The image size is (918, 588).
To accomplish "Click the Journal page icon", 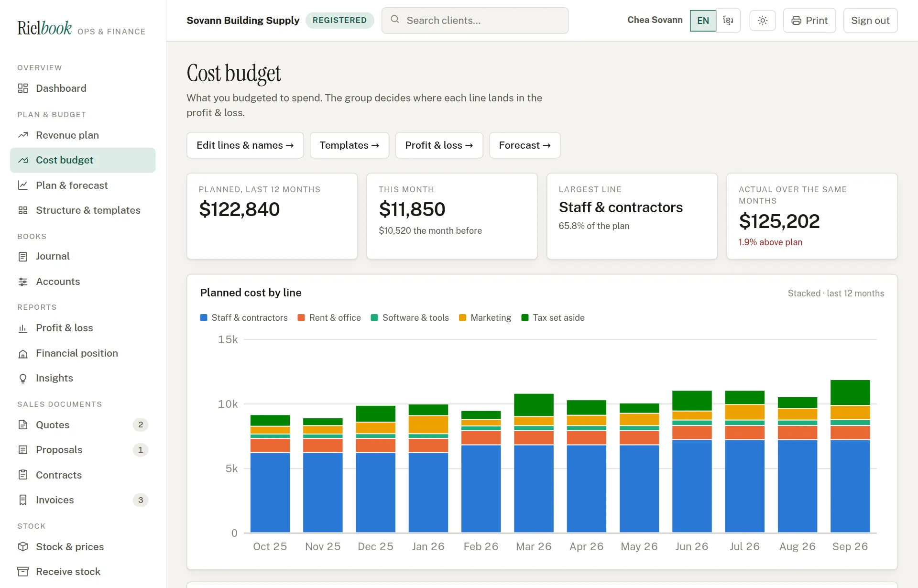I will click(23, 257).
